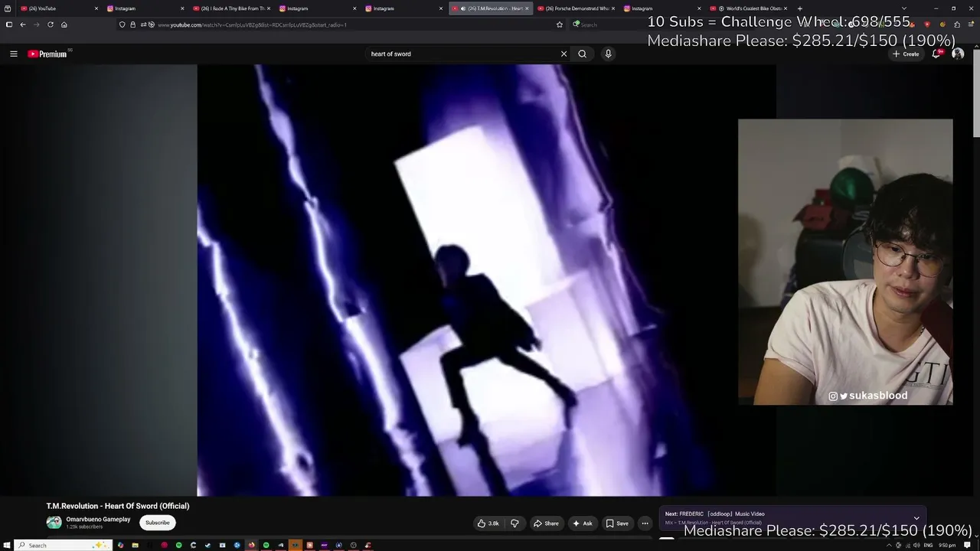Open Omarvbueno Gameplay channel avatar

tap(54, 523)
